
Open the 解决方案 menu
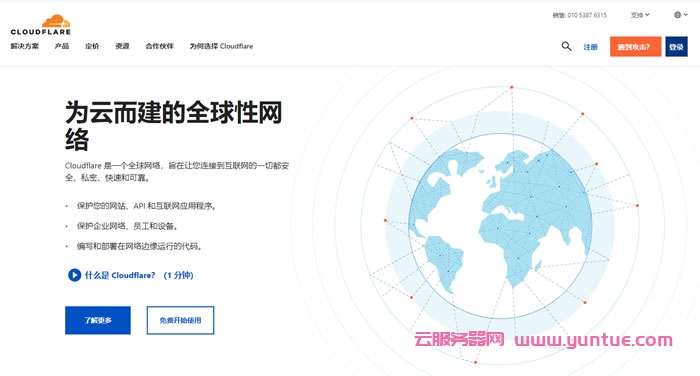(x=25, y=46)
